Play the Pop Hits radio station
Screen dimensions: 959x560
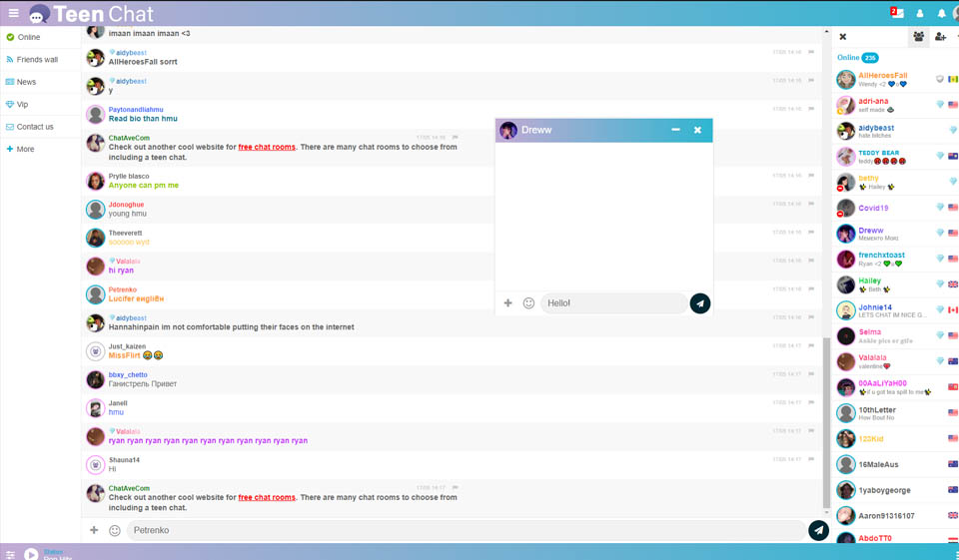coord(31,554)
